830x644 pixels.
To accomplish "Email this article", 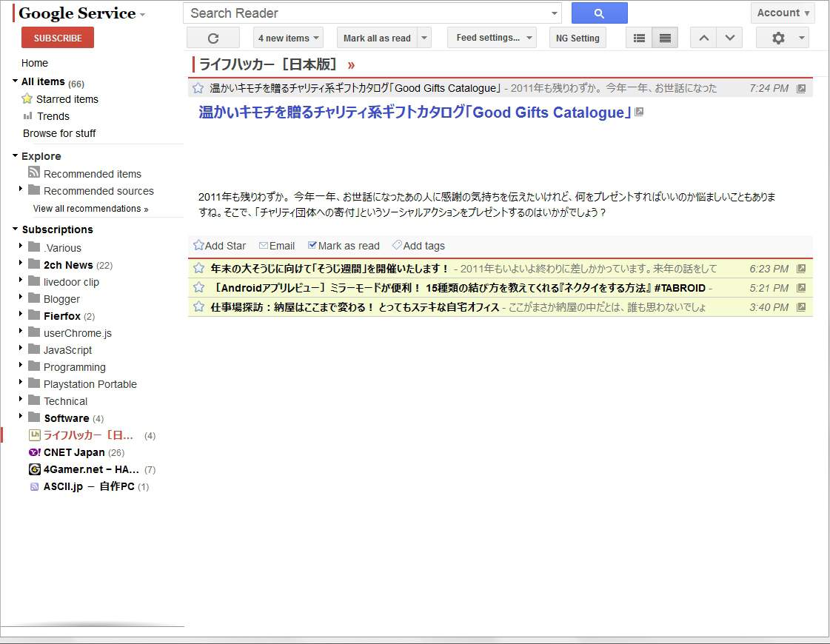I will click(277, 246).
